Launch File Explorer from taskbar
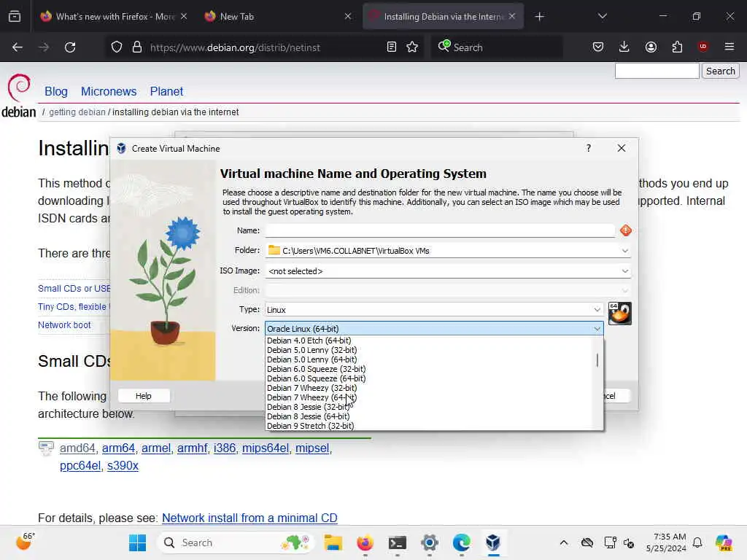Screen dimensions: 747x560 (x=333, y=542)
